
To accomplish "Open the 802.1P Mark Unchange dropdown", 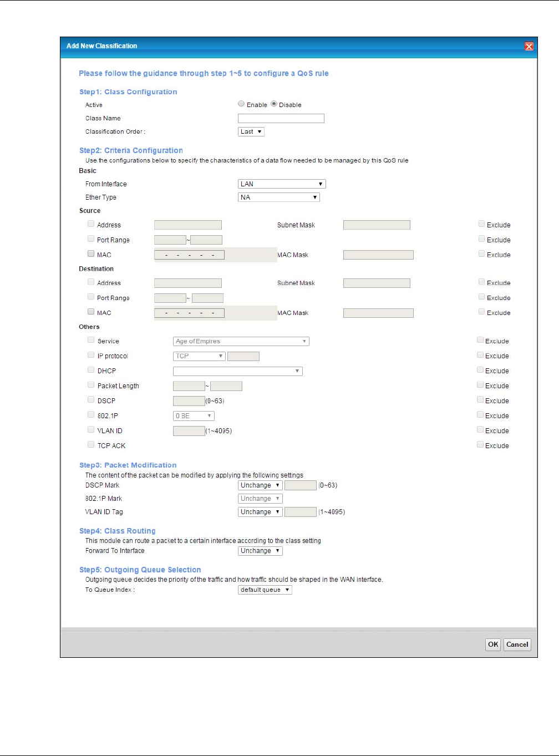I will [260, 499].
